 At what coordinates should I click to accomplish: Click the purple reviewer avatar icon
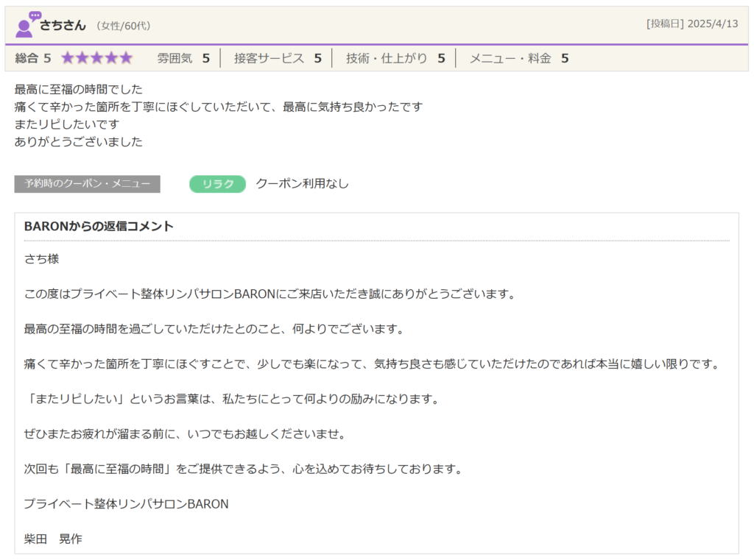coord(27,25)
